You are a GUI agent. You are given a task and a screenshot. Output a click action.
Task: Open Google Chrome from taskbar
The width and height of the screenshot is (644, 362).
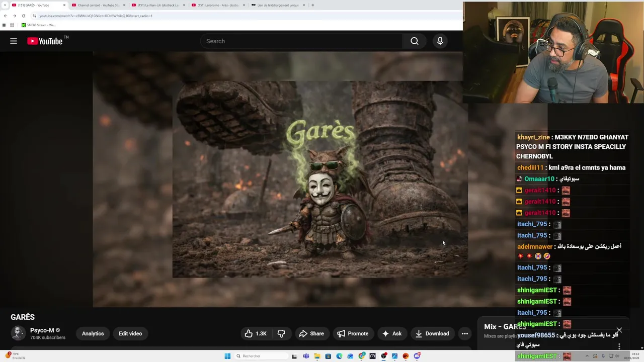click(361, 356)
